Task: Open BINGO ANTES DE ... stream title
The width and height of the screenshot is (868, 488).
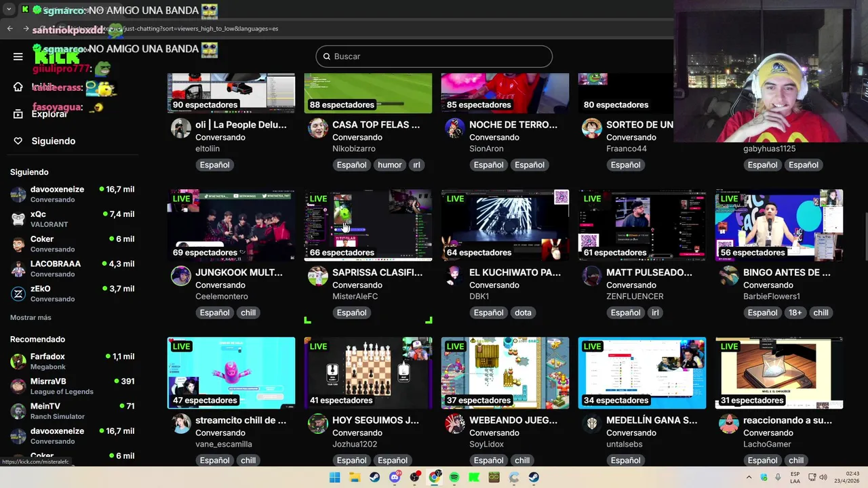Action: 787,272
